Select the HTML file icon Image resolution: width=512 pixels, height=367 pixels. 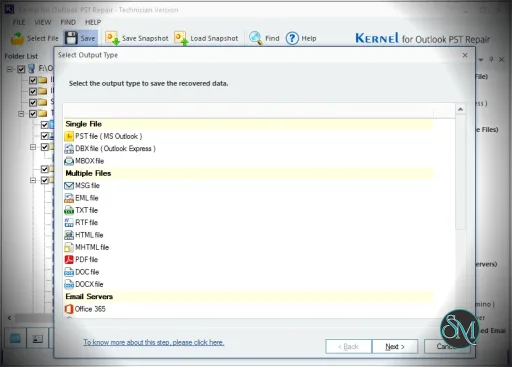tap(69, 235)
